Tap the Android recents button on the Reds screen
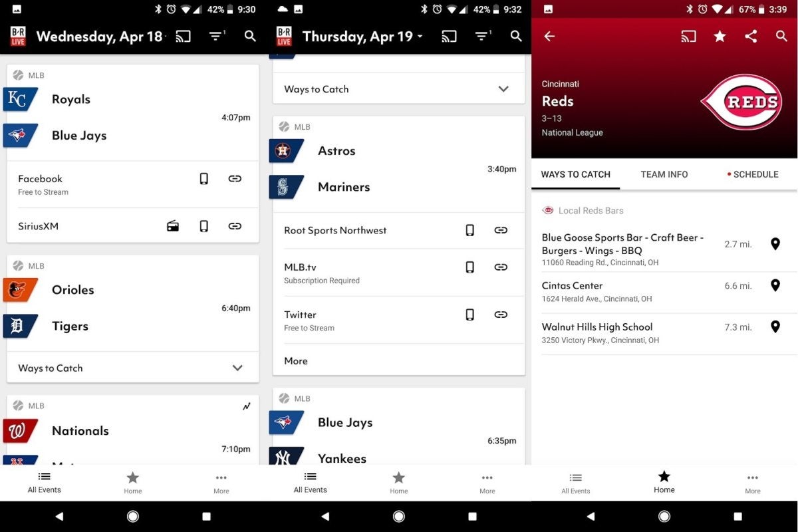 pos(738,517)
